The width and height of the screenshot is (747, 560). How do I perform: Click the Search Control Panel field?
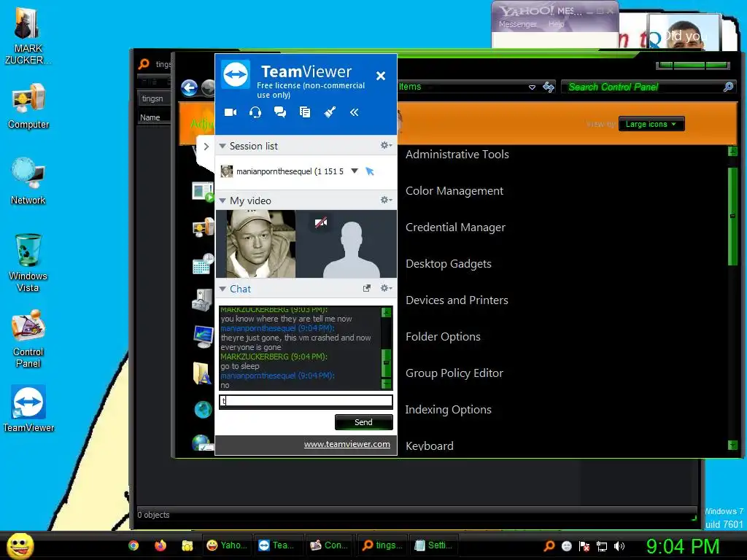click(645, 87)
